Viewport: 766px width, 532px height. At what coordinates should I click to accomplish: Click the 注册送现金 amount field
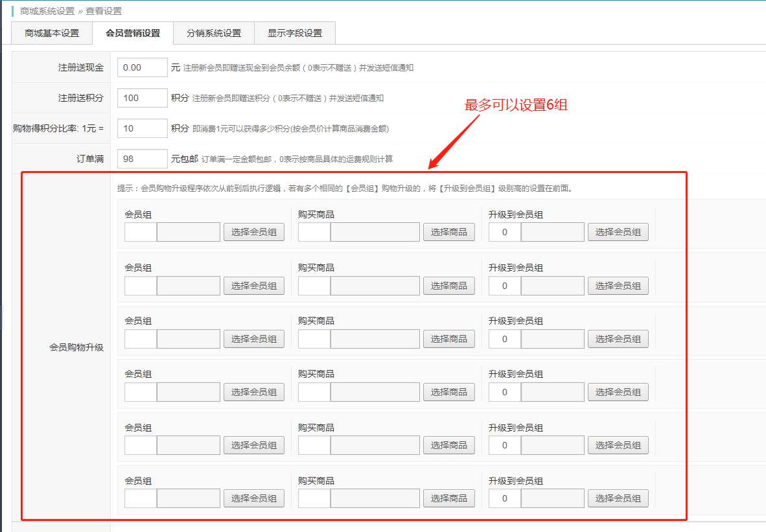[x=142, y=67]
